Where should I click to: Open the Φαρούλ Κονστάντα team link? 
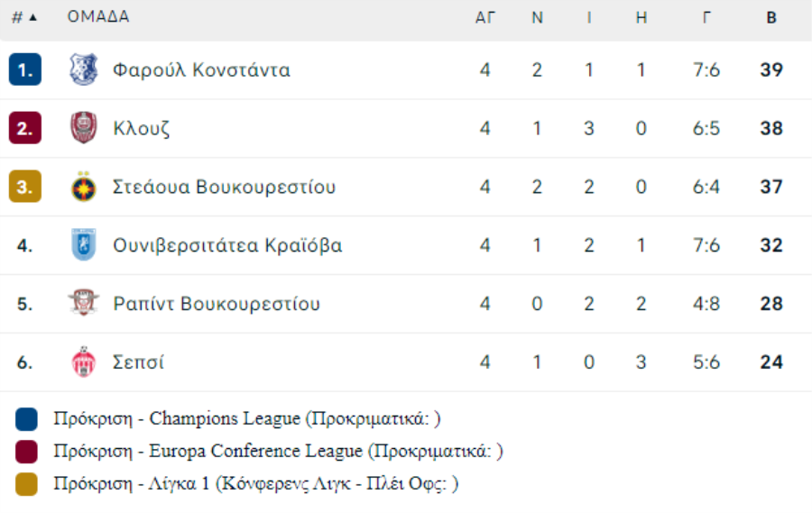click(201, 69)
